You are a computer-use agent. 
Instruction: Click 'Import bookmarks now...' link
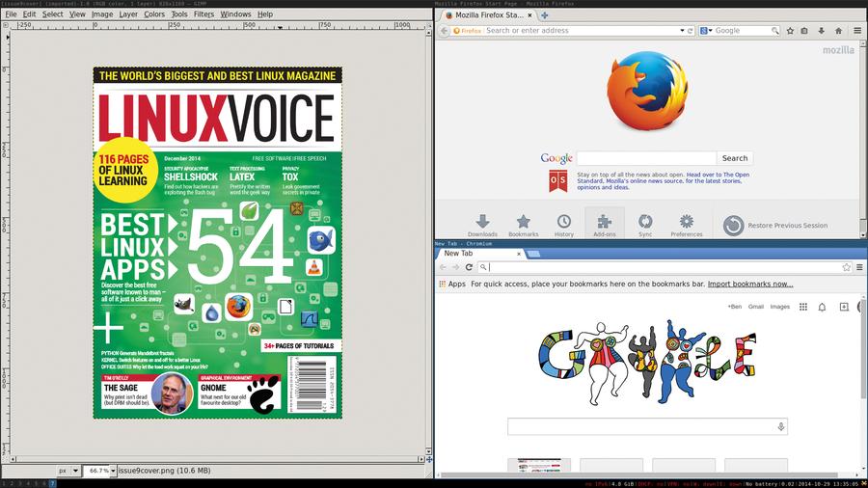pos(750,284)
